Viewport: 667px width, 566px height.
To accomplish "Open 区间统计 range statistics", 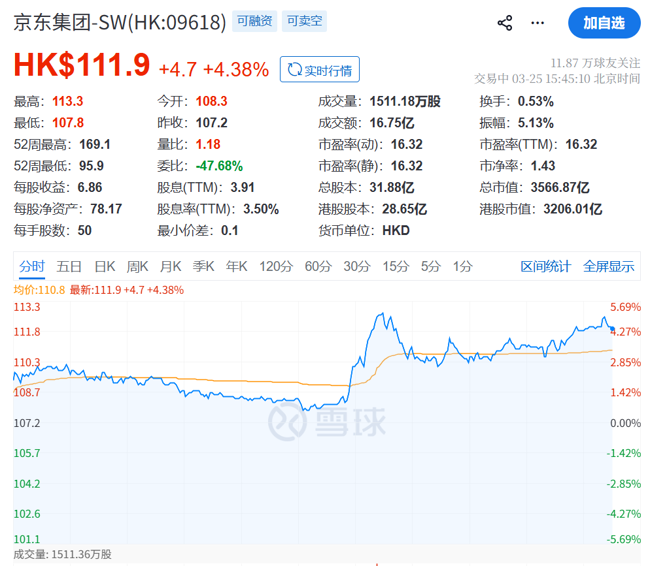I will pyautogui.click(x=545, y=266).
